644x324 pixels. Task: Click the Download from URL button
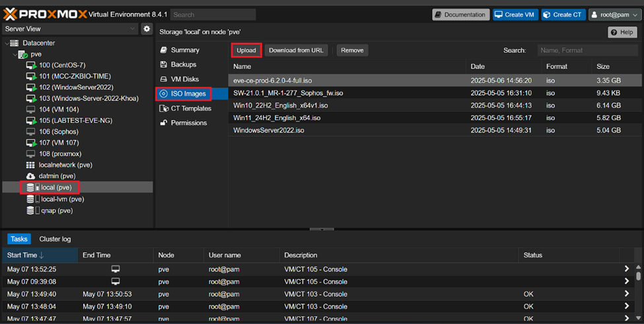coord(296,50)
